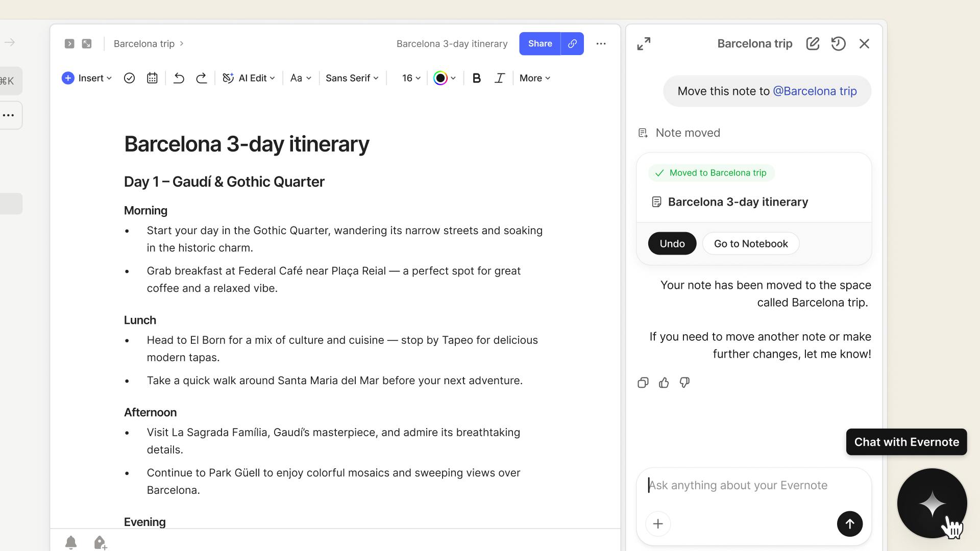The width and height of the screenshot is (980, 551).
Task: Toggle bold formatting
Action: (x=476, y=78)
